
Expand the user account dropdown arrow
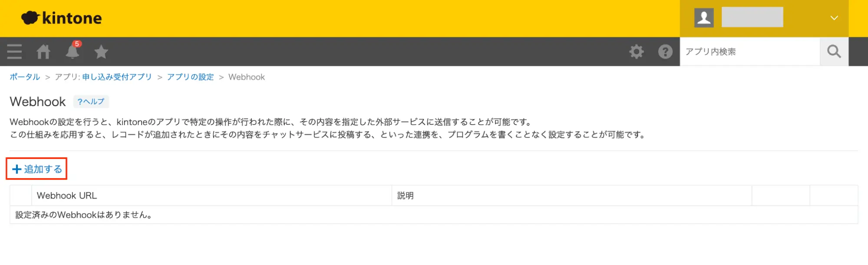(x=834, y=18)
